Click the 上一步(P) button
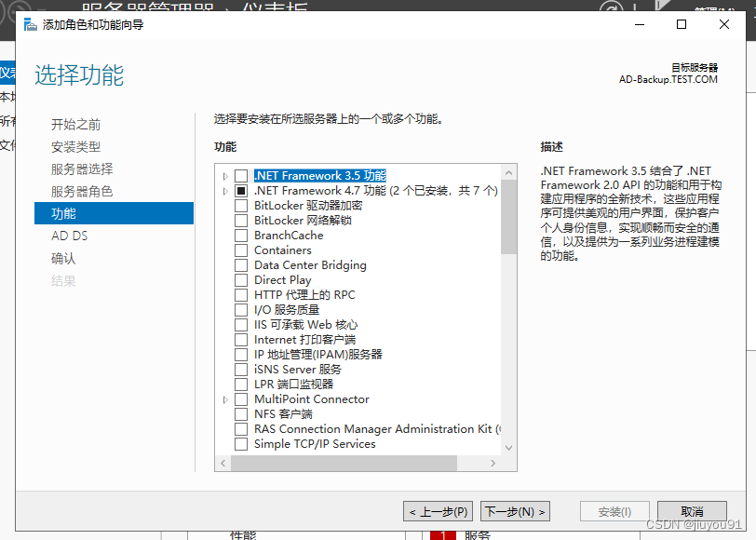Screen dimensions: 756x540 pyautogui.click(x=438, y=511)
